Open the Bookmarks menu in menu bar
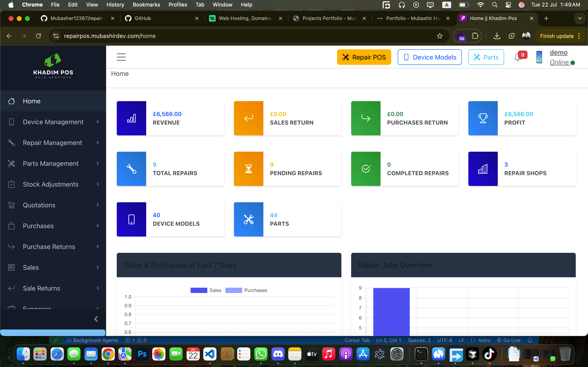 146,5
